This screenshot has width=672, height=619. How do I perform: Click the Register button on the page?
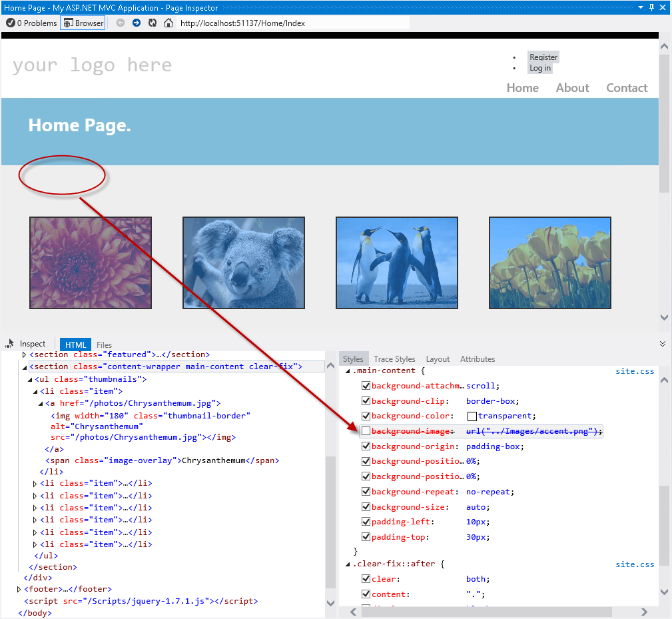tap(543, 57)
